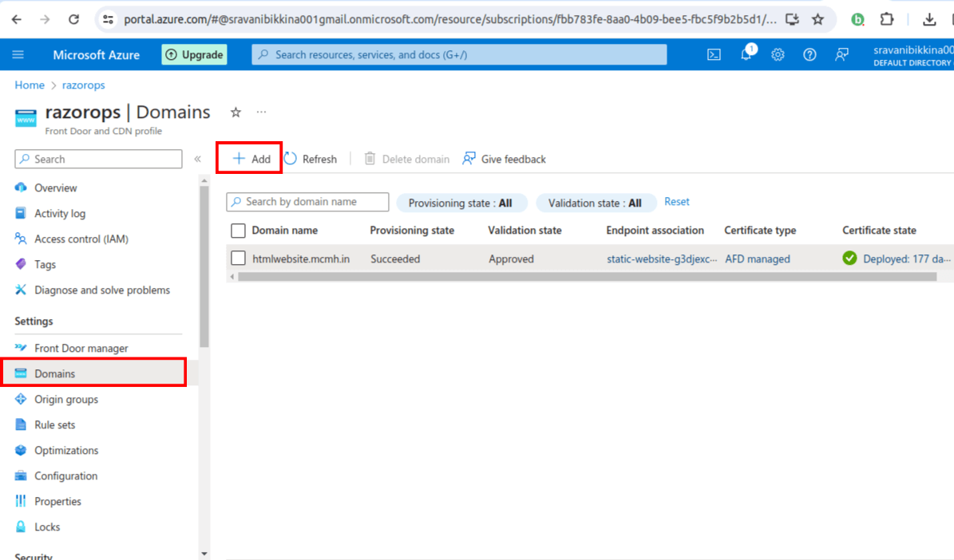Click the Refresh button

pos(311,159)
